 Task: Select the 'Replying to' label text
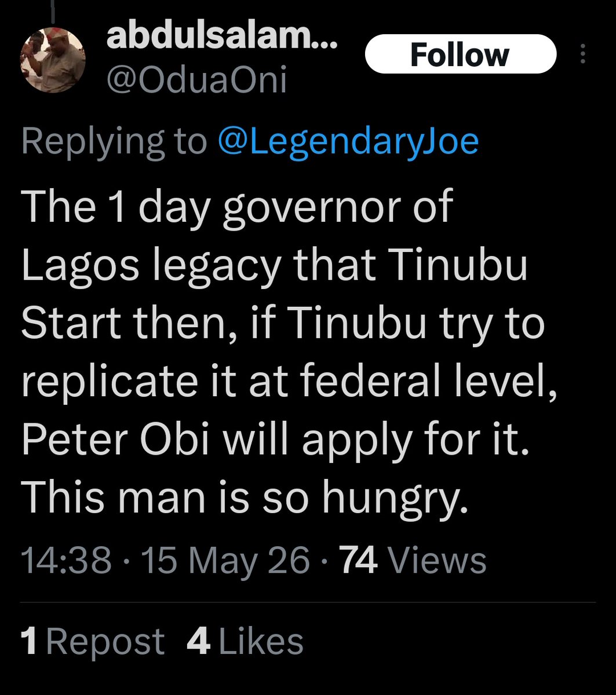tap(114, 141)
